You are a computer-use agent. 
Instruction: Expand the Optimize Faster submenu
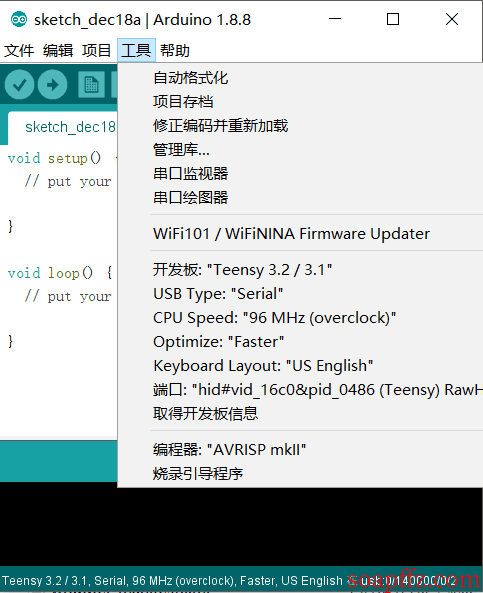click(x=300, y=342)
